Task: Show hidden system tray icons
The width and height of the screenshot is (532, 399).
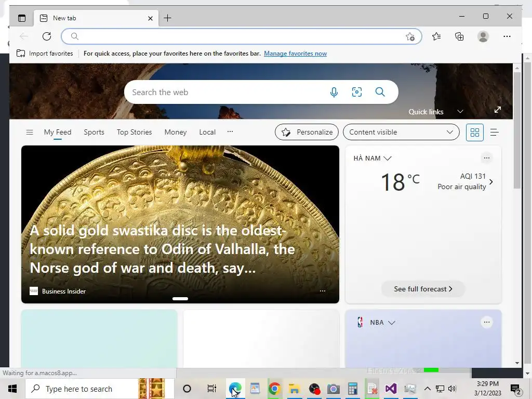Action: (428, 389)
